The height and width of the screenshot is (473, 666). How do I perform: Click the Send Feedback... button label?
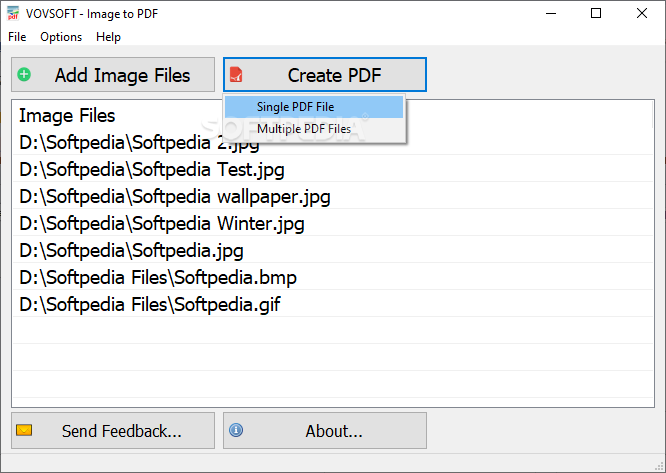point(121,431)
